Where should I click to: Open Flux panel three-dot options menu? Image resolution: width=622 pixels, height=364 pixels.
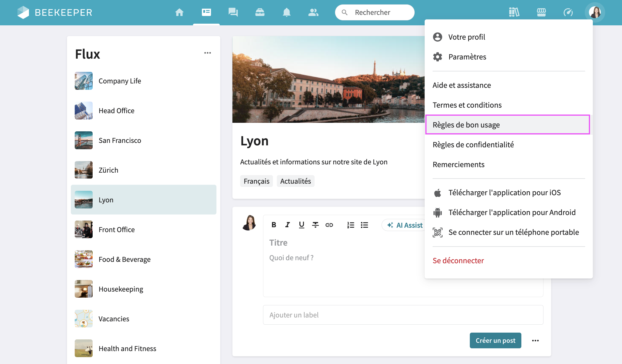[x=207, y=53]
